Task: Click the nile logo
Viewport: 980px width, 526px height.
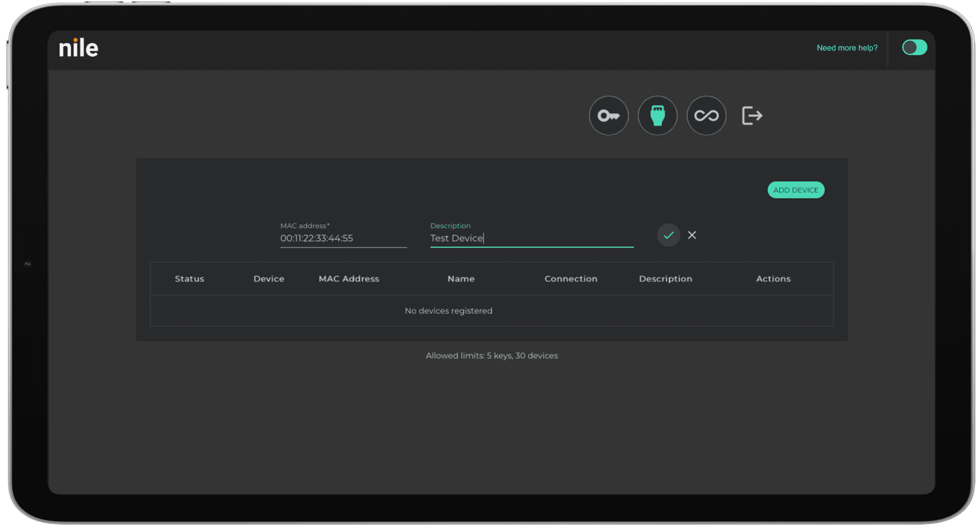Action: [x=78, y=47]
